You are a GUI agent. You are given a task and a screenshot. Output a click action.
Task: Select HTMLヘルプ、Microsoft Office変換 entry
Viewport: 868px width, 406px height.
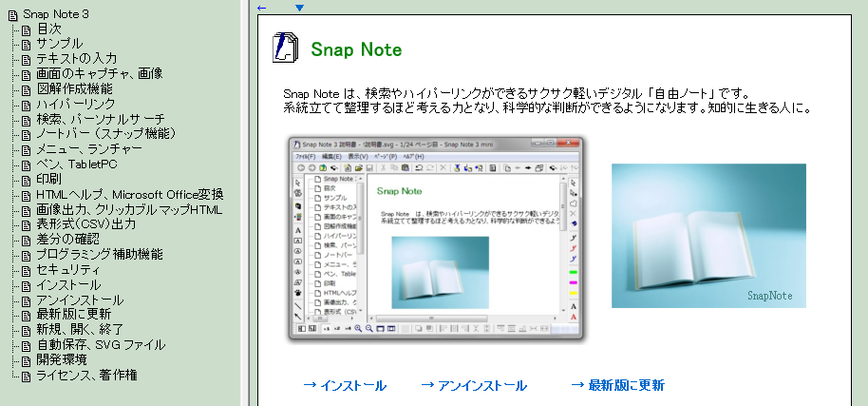(x=129, y=194)
